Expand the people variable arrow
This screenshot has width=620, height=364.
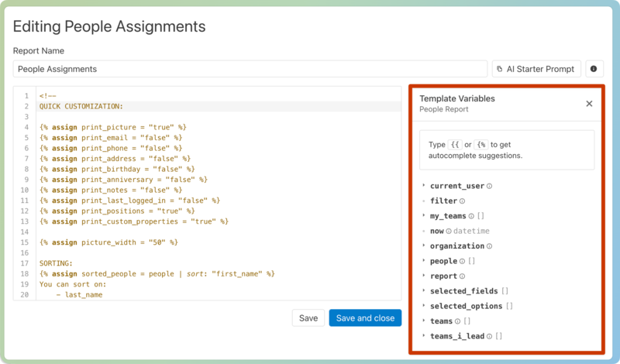point(423,260)
